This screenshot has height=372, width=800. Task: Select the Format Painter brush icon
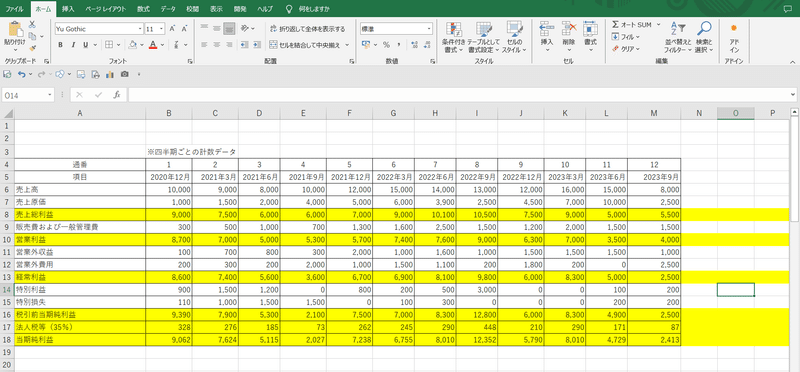pos(32,48)
